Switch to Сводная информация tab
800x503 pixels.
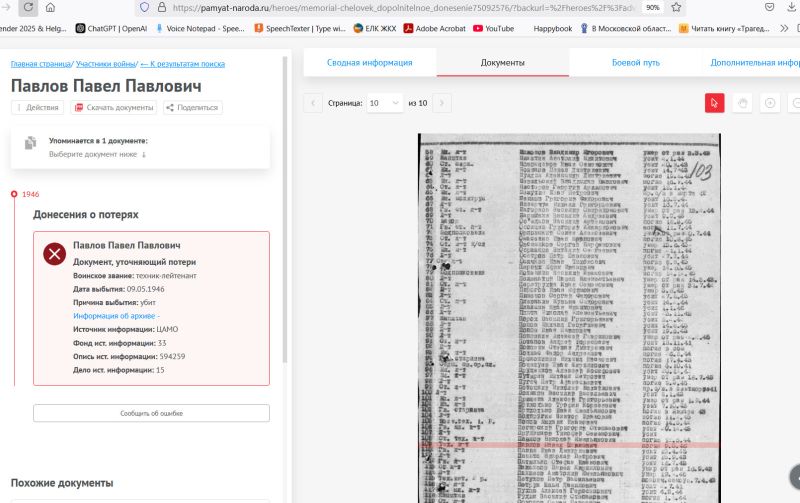point(369,62)
